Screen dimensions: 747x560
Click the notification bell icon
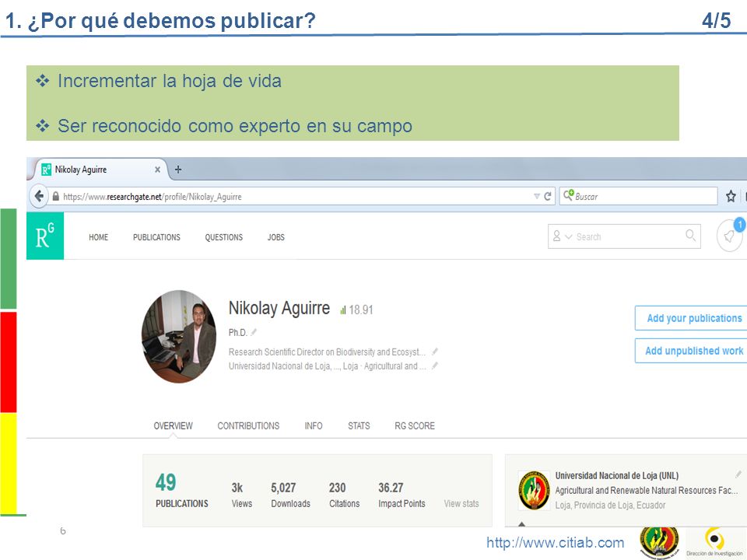[x=729, y=236]
